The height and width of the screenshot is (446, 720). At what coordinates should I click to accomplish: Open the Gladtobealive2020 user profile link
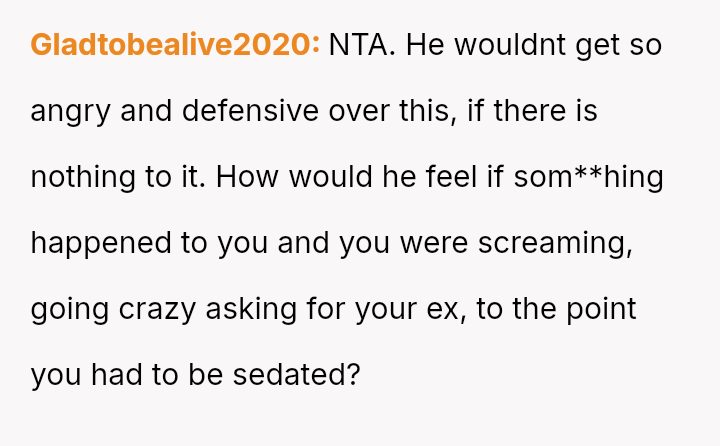click(175, 45)
